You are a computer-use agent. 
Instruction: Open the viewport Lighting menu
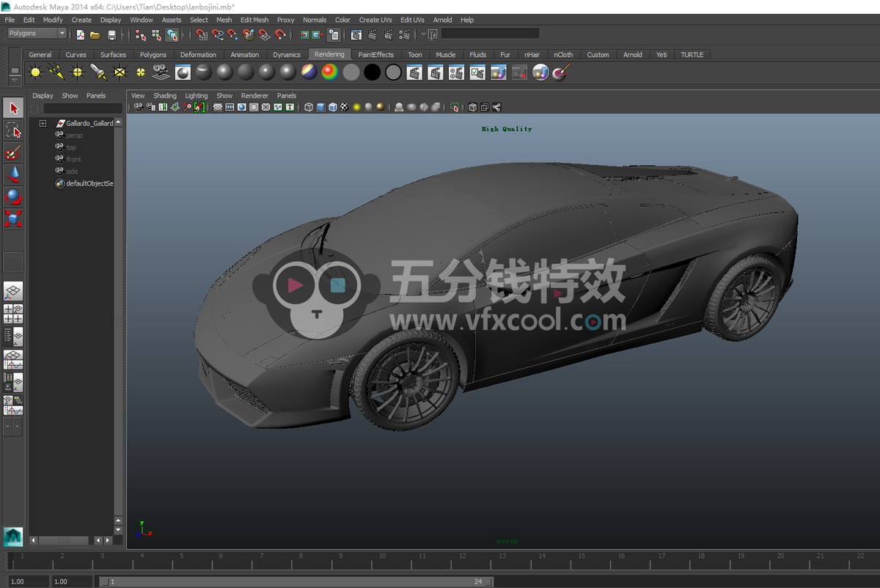point(197,95)
